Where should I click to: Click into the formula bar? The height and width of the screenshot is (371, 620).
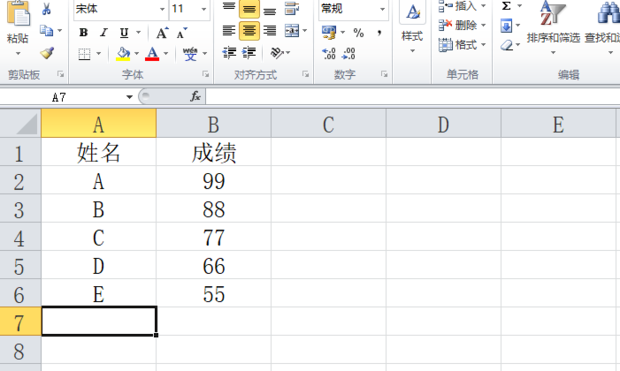(413, 97)
